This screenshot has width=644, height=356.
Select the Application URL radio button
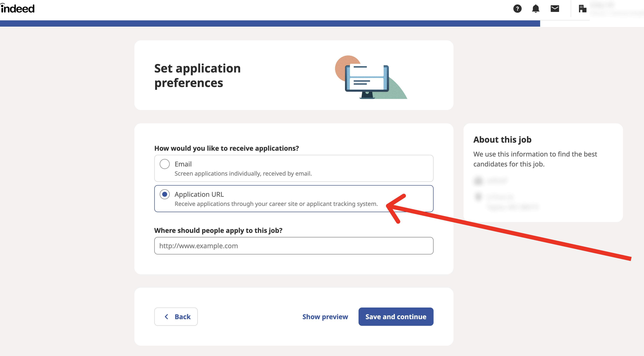tap(165, 194)
